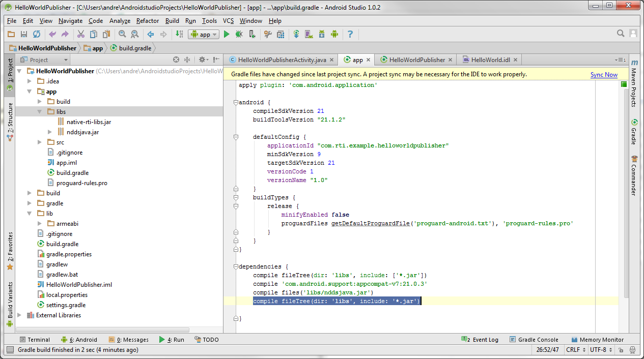Switch to HelloWorldPublisherActivity.java tab
The height and width of the screenshot is (359, 644).
point(282,60)
